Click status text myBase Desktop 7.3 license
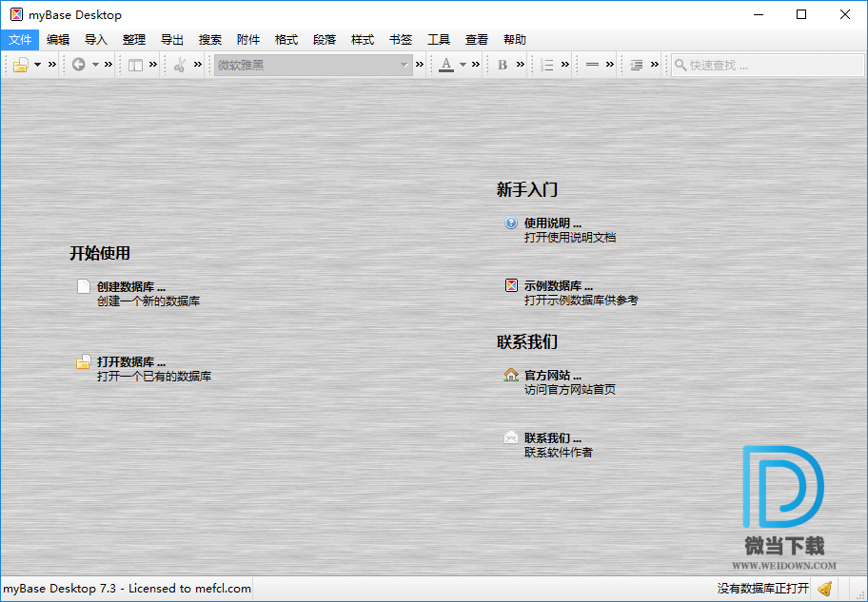Image resolution: width=868 pixels, height=602 pixels. coord(127,588)
